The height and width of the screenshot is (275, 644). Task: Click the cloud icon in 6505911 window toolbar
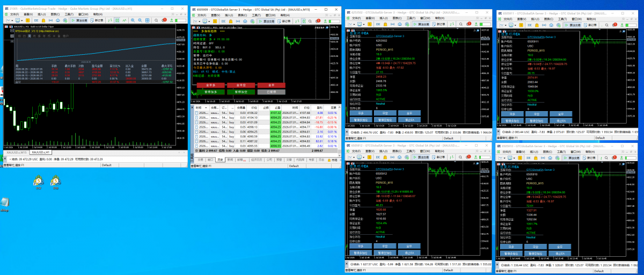(551, 25)
